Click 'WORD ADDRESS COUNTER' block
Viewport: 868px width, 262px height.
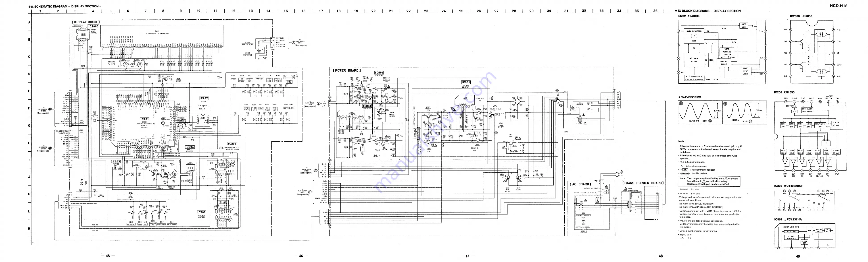coord(727,52)
